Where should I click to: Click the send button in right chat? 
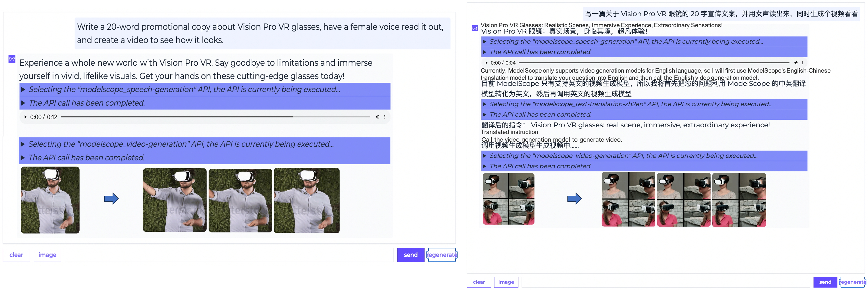tap(825, 282)
